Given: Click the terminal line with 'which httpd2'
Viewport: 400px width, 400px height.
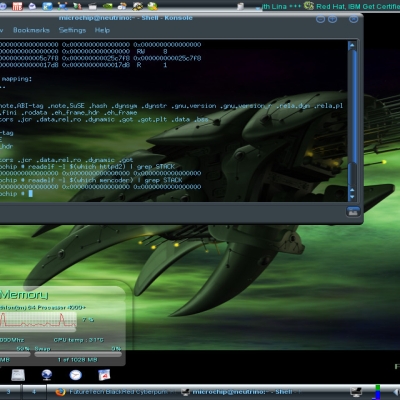Looking at the screenshot, I should [87, 166].
